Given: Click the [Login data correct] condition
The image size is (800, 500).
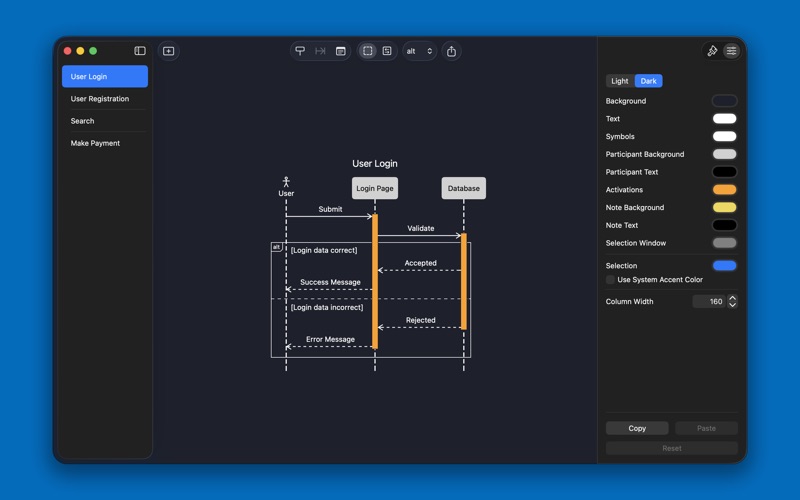Looking at the screenshot, I should (324, 250).
